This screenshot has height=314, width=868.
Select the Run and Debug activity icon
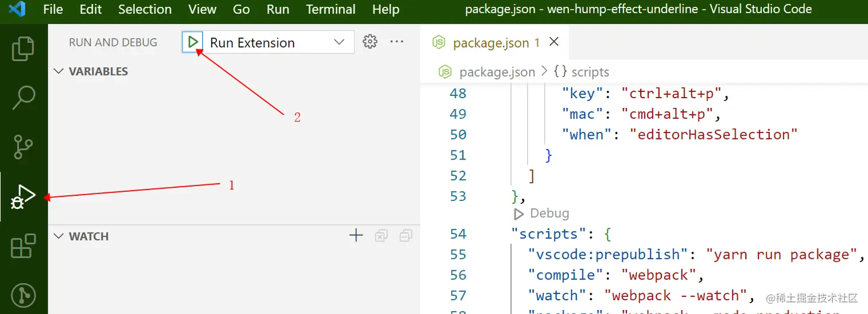[24, 196]
